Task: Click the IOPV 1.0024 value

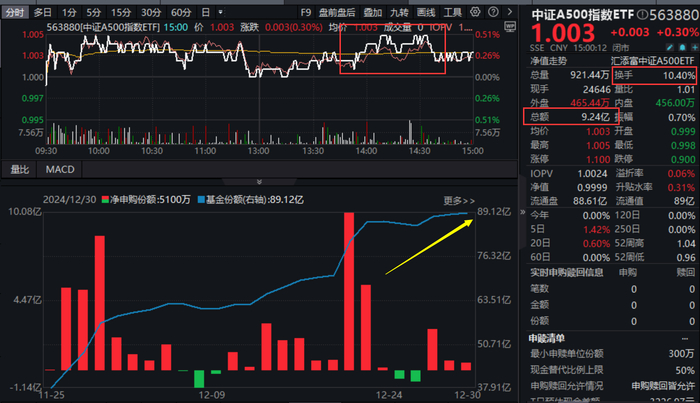Action: click(x=592, y=174)
